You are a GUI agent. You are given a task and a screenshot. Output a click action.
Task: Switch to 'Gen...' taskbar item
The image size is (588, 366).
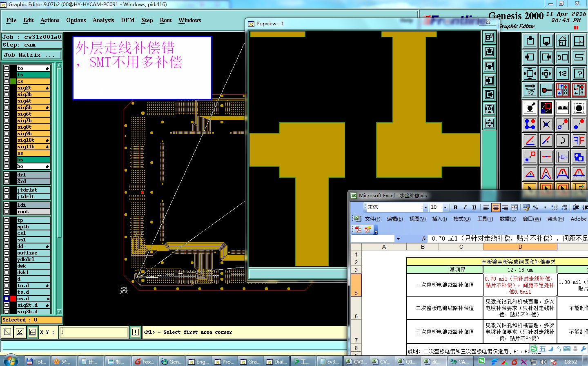172,362
